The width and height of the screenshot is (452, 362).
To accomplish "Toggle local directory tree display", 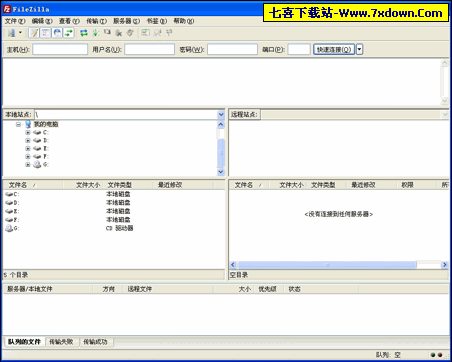I will pos(46,33).
